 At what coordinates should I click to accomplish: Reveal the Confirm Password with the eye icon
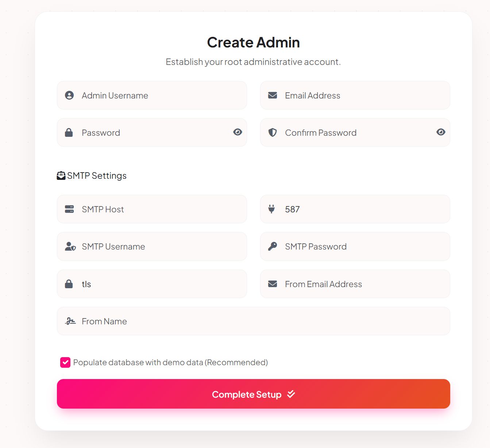441,132
